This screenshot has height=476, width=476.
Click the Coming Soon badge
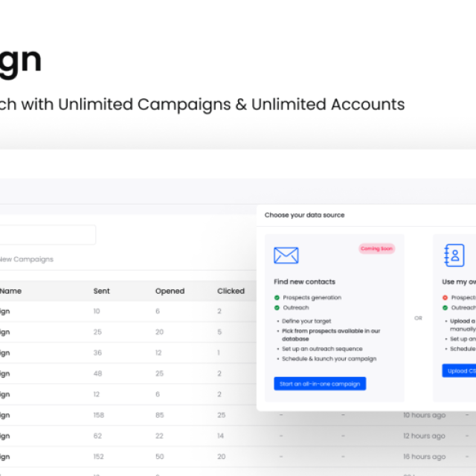(x=376, y=248)
